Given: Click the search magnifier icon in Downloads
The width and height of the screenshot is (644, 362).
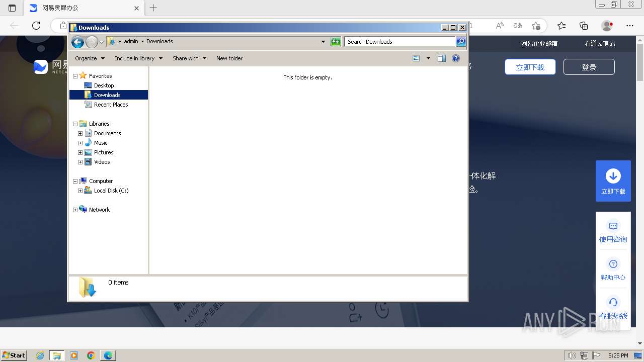Looking at the screenshot, I should coord(460,42).
